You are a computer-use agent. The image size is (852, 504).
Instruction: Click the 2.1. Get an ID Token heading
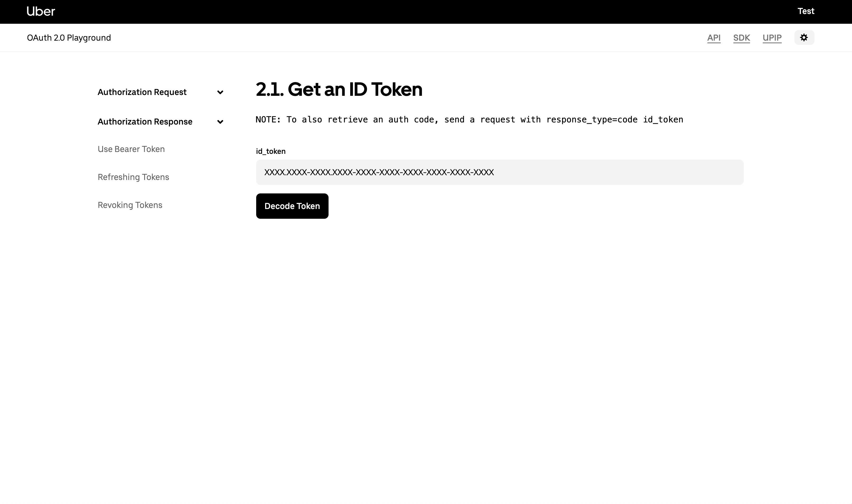[339, 89]
